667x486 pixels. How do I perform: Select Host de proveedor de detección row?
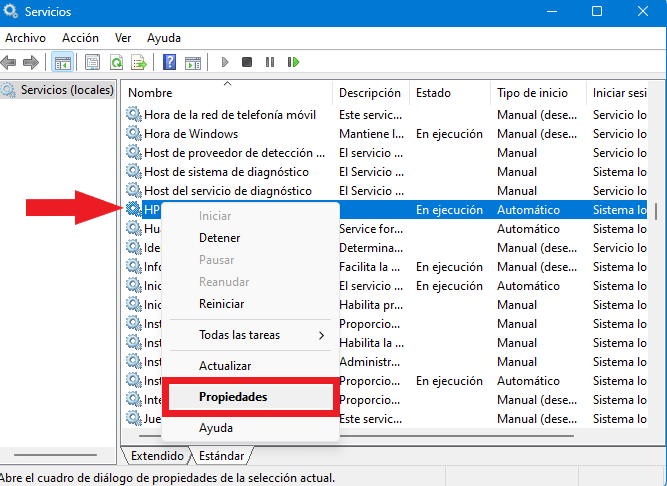(x=386, y=153)
